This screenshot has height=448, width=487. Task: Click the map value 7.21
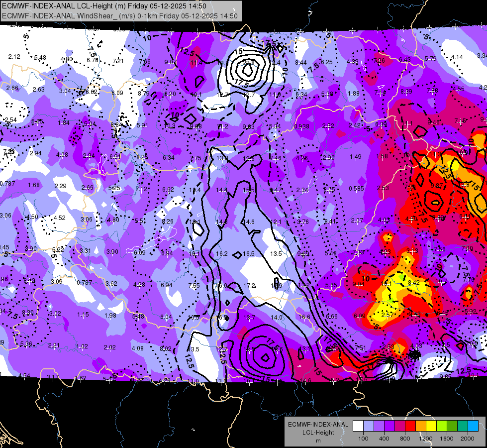coord(118,61)
